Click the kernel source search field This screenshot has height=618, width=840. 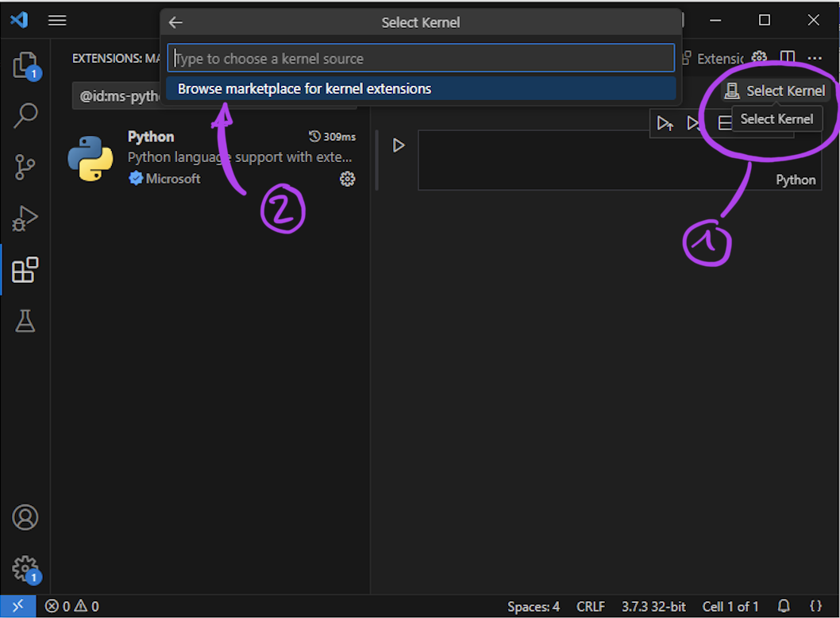[421, 59]
